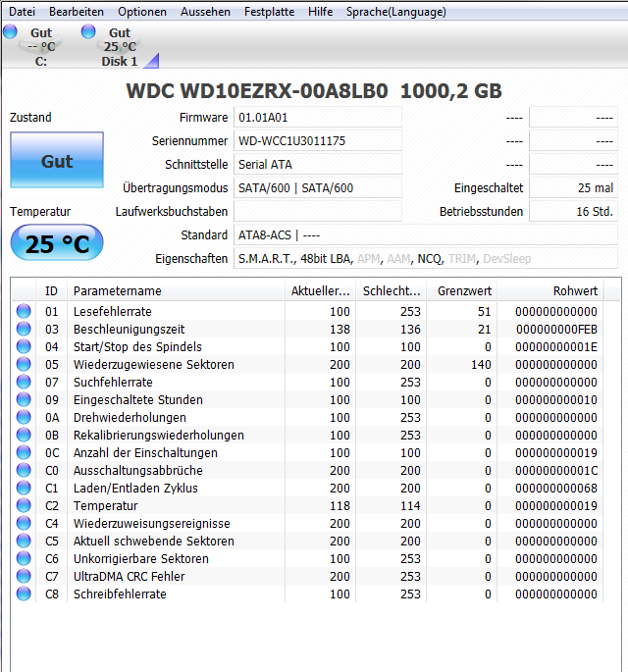Viewport: 628px width, 672px height.
Task: Open the Bearbeiten menu
Action: coord(77,12)
